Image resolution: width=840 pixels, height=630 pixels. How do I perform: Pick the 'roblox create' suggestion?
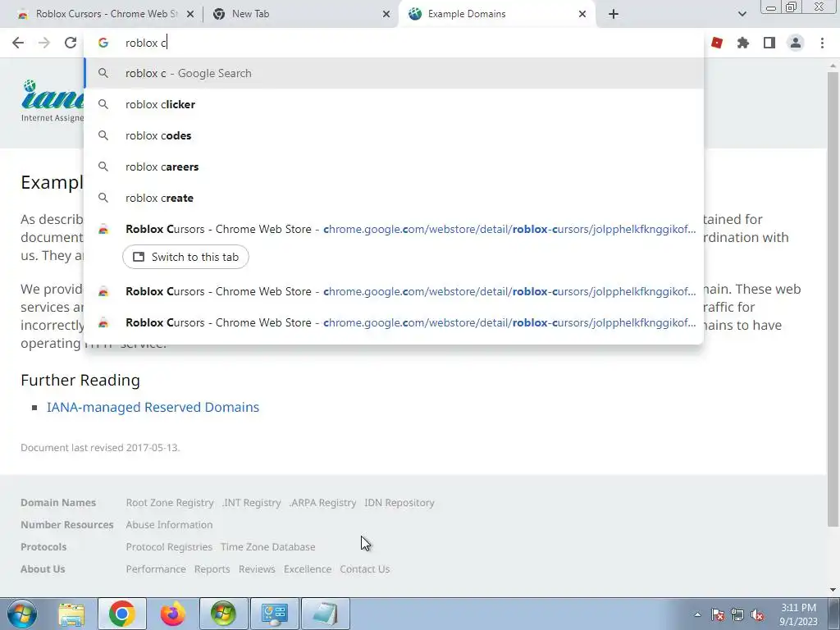click(x=394, y=198)
